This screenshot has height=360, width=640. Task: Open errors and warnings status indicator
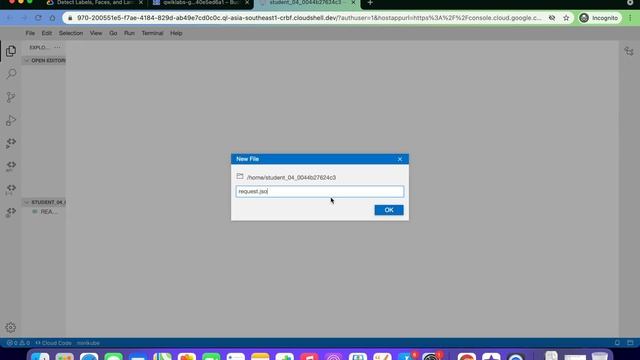(18, 343)
